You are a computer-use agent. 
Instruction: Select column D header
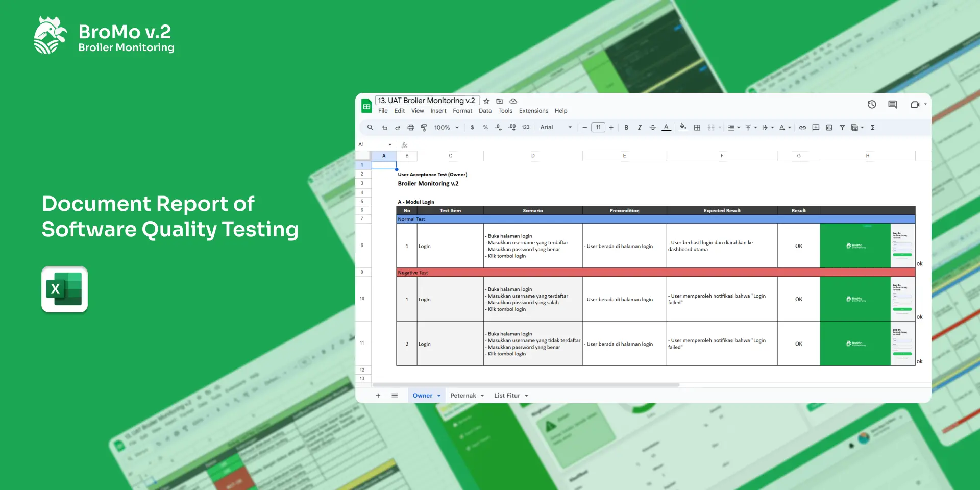tap(533, 156)
